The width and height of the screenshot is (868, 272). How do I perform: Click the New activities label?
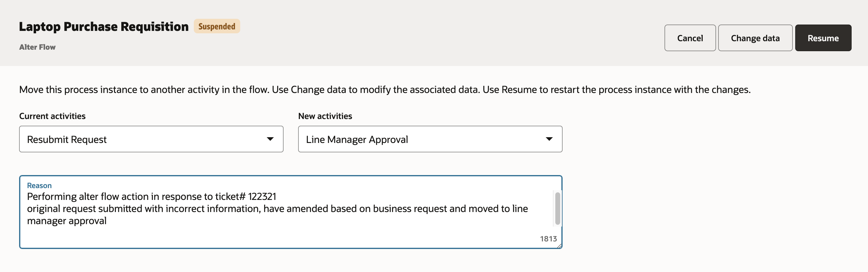click(325, 116)
